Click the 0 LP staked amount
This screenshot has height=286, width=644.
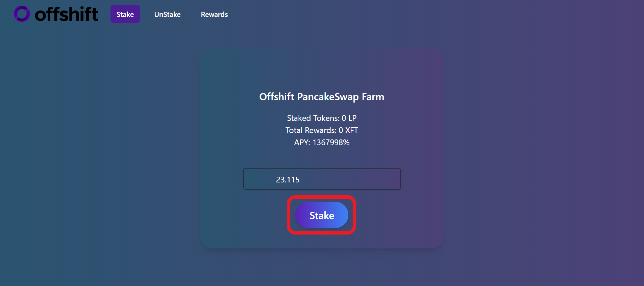349,118
